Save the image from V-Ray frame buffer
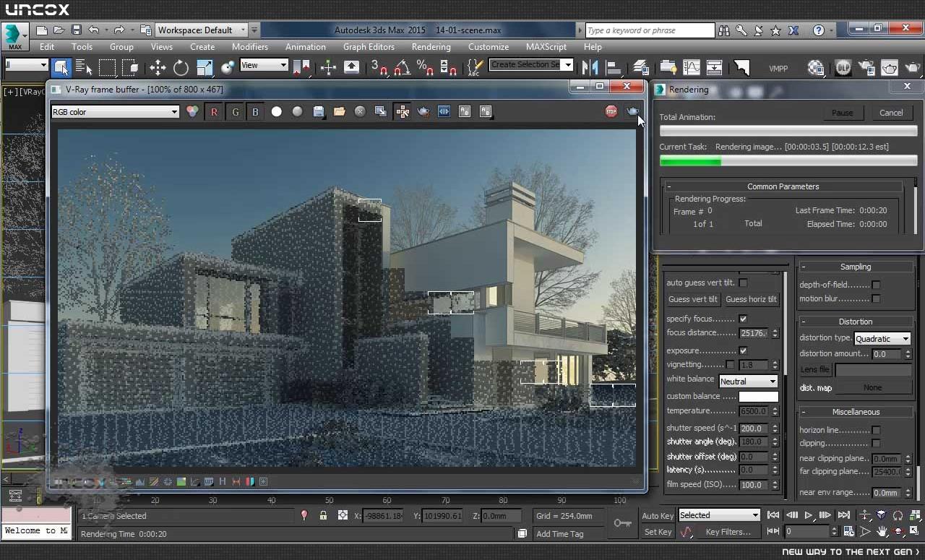 click(318, 111)
